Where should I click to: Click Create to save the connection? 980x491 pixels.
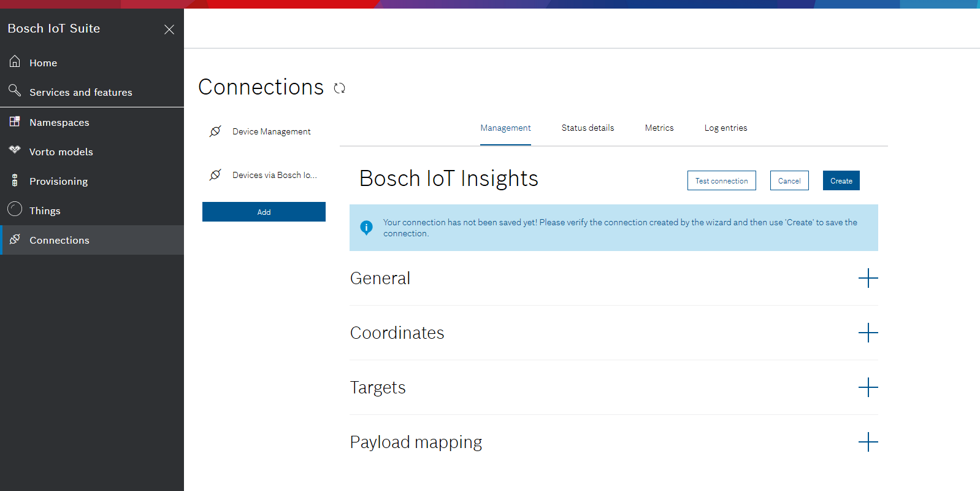coord(841,180)
